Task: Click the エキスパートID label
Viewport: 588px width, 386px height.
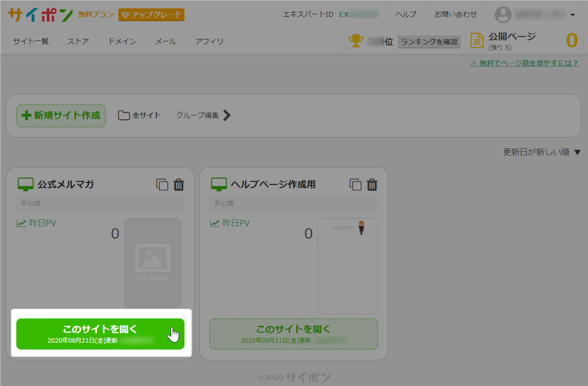Action: (308, 14)
